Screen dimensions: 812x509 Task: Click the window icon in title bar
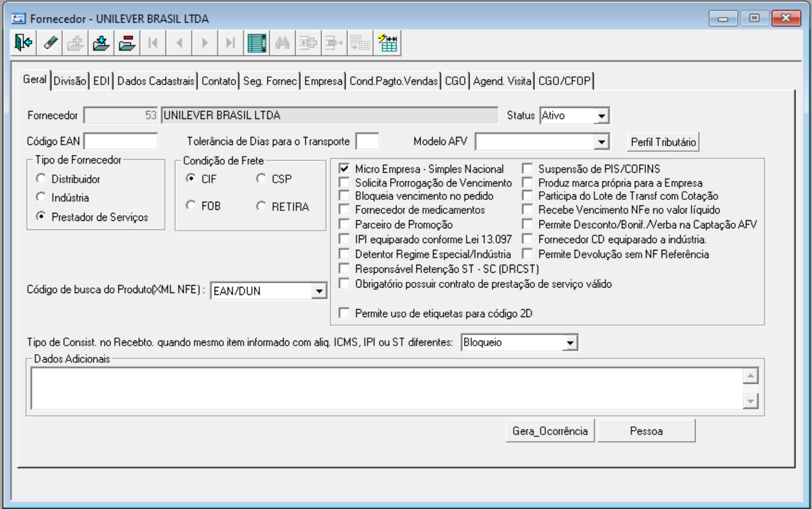click(19, 19)
